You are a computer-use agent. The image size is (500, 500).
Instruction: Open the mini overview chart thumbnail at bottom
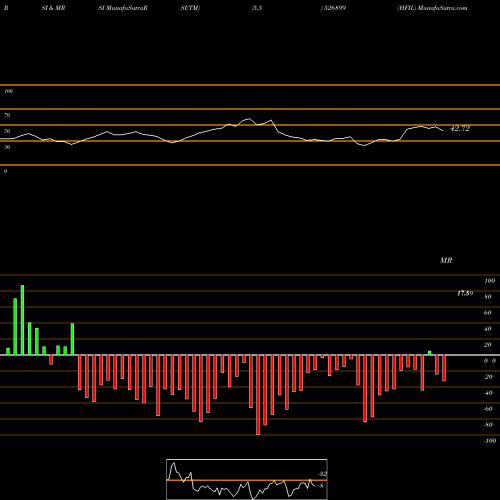tap(247, 479)
